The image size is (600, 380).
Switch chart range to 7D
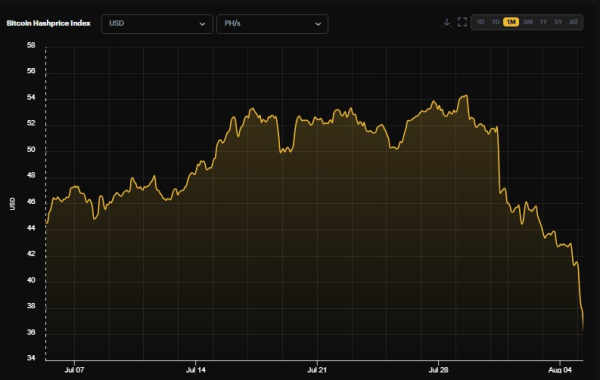[x=496, y=22]
